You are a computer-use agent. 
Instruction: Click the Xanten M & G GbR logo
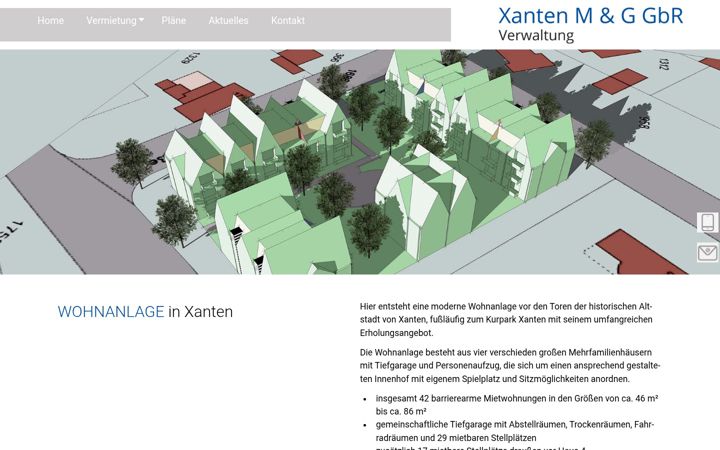coord(591,16)
